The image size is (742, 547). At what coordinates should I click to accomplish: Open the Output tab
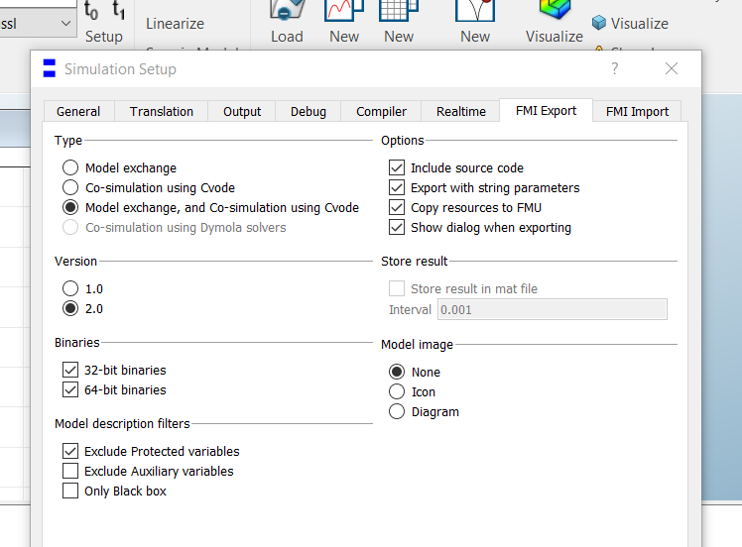click(x=242, y=112)
